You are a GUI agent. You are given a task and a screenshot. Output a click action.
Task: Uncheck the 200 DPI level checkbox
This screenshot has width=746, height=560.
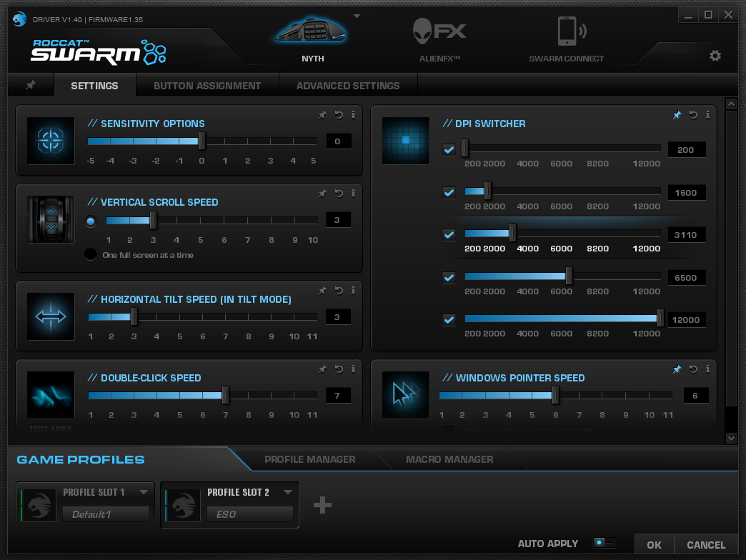pyautogui.click(x=449, y=150)
